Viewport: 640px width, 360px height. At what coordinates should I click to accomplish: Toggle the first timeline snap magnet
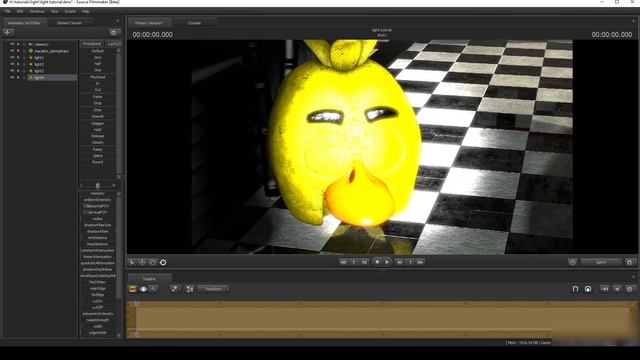pos(576,289)
